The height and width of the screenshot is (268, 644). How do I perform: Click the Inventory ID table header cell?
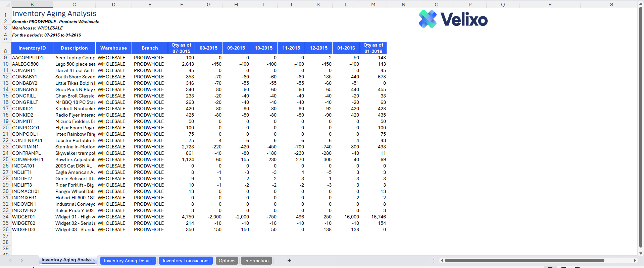(x=32, y=48)
